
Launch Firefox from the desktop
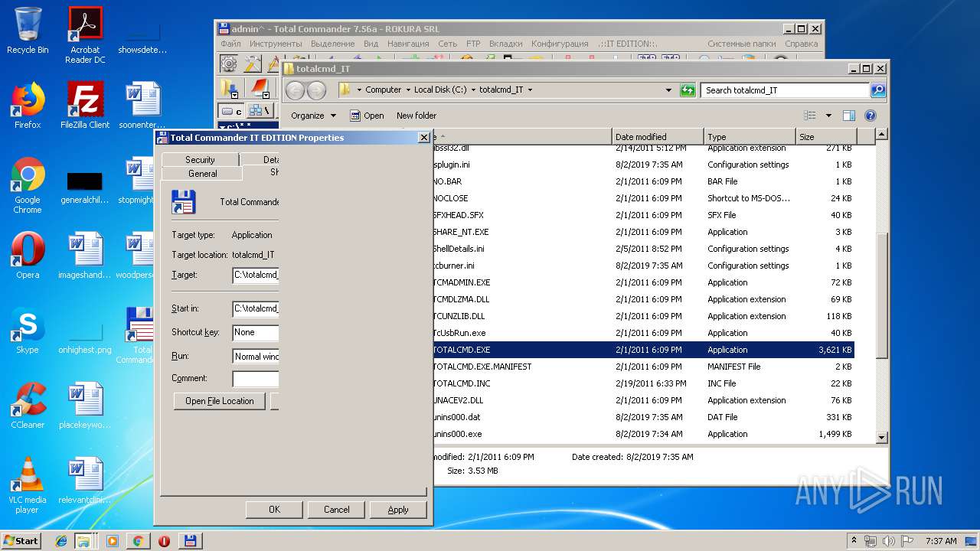pyautogui.click(x=28, y=106)
